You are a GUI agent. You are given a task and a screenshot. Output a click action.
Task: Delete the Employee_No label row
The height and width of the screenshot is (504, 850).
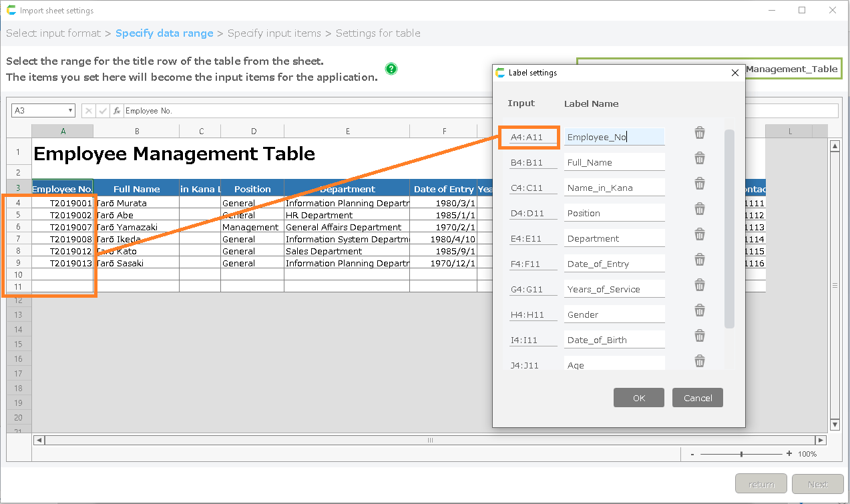pyautogui.click(x=700, y=133)
